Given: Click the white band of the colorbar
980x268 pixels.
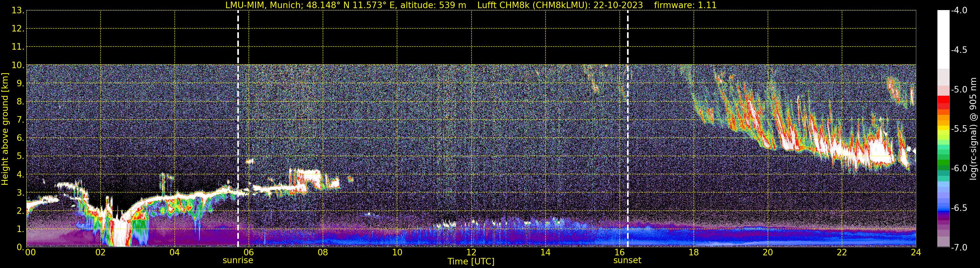Looking at the screenshot, I should point(943,40).
